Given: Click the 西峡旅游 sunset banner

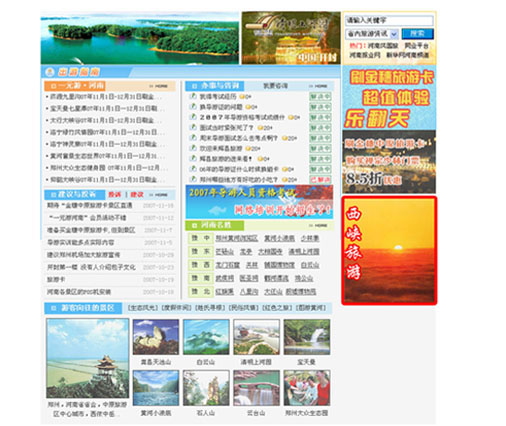Looking at the screenshot, I should (x=389, y=250).
